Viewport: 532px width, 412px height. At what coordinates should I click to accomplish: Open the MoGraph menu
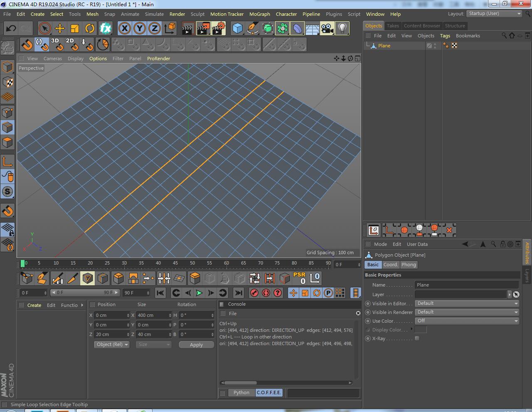259,14
